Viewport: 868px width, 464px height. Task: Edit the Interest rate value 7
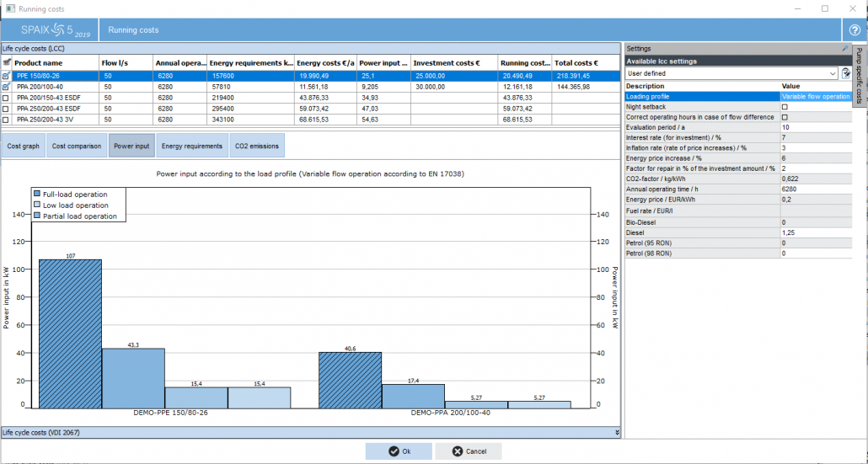816,138
